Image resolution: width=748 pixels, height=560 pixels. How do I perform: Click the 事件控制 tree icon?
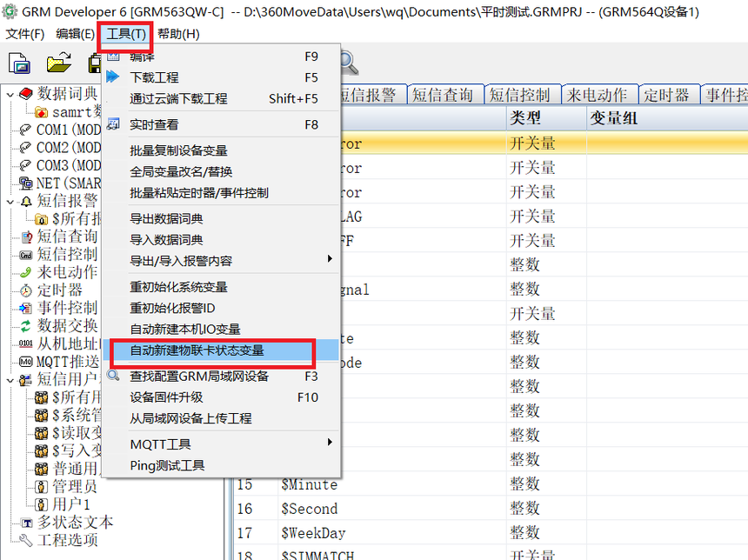click(x=26, y=308)
